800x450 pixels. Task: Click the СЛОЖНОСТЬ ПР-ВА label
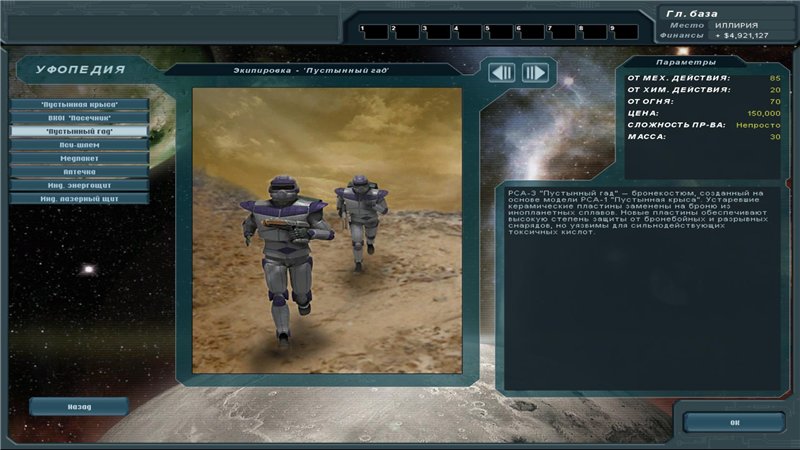677,125
